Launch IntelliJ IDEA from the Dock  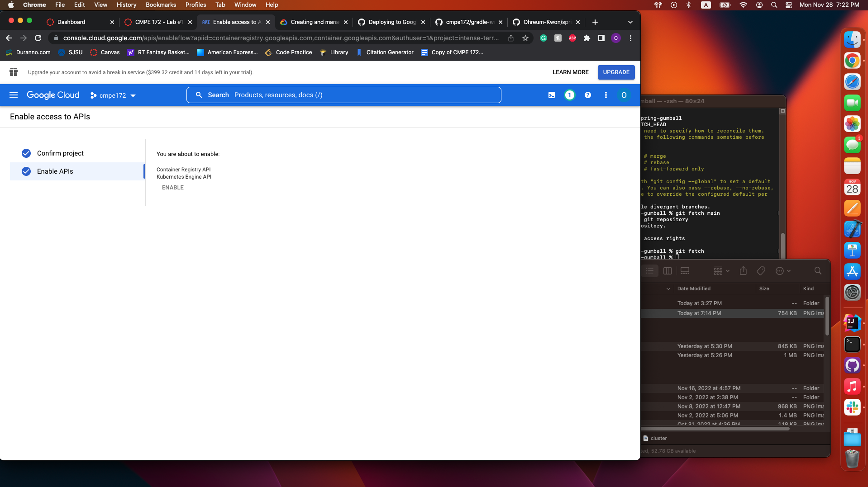point(853,323)
